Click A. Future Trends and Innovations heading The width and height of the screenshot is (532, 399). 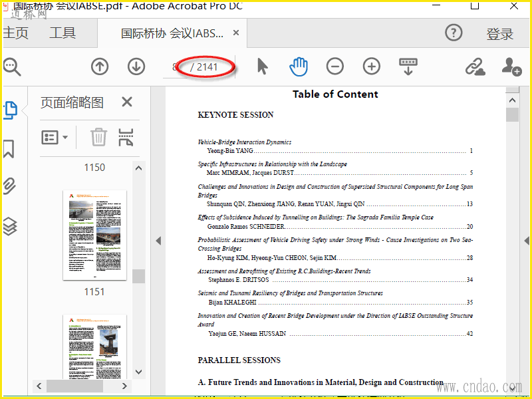pos(321,383)
